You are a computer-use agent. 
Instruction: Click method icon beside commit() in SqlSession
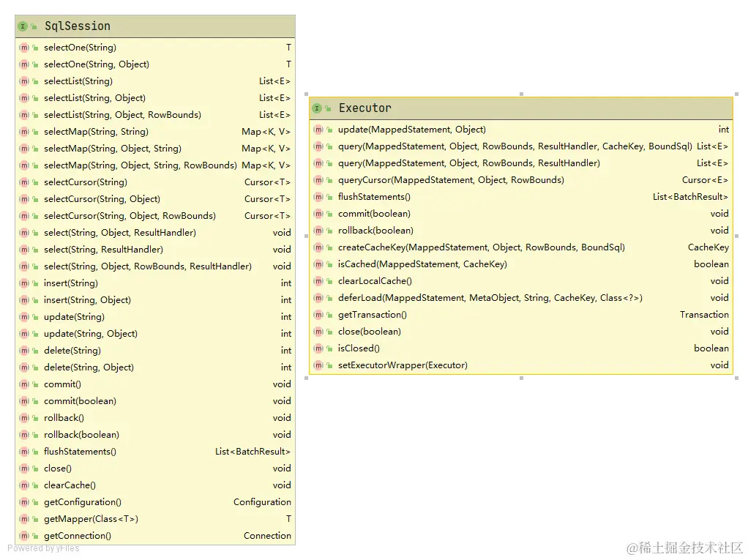point(24,384)
